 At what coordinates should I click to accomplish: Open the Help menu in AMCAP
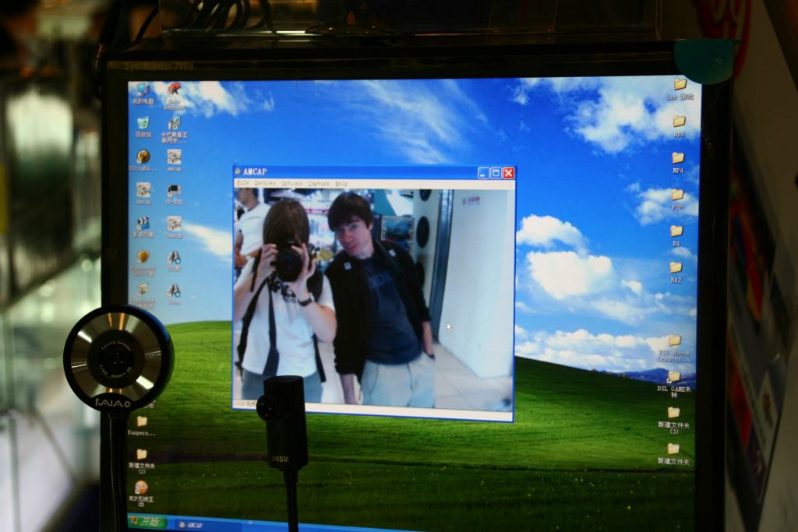click(341, 184)
